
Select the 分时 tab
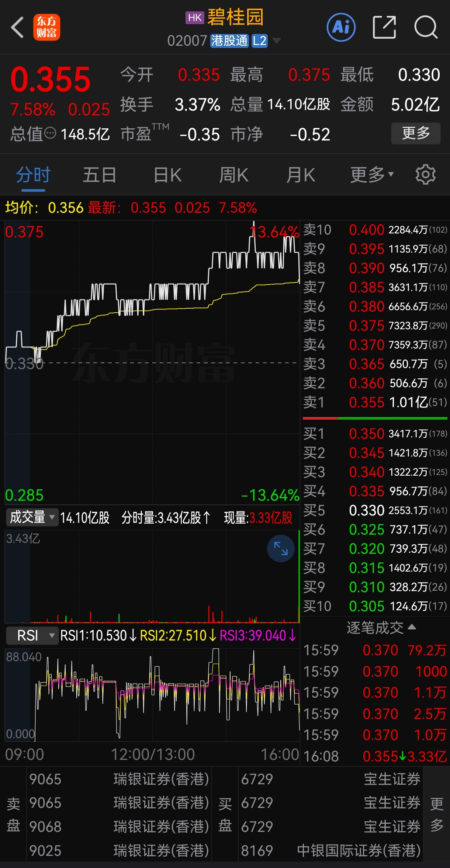coord(33,175)
